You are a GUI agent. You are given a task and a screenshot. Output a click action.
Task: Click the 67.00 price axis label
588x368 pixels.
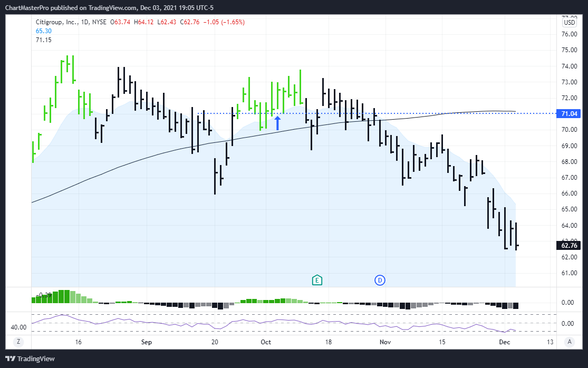(x=569, y=177)
